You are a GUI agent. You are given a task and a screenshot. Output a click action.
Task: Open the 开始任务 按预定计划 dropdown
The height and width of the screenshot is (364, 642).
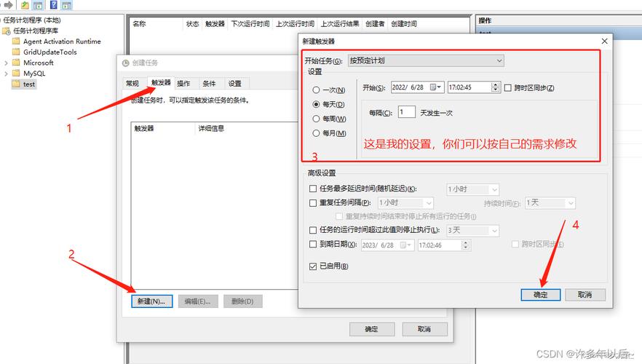426,60
